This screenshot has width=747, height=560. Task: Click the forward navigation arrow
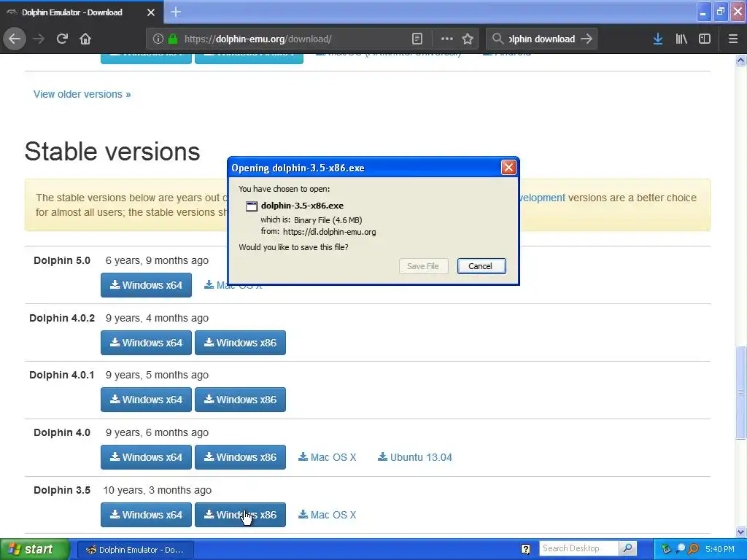pyautogui.click(x=39, y=39)
